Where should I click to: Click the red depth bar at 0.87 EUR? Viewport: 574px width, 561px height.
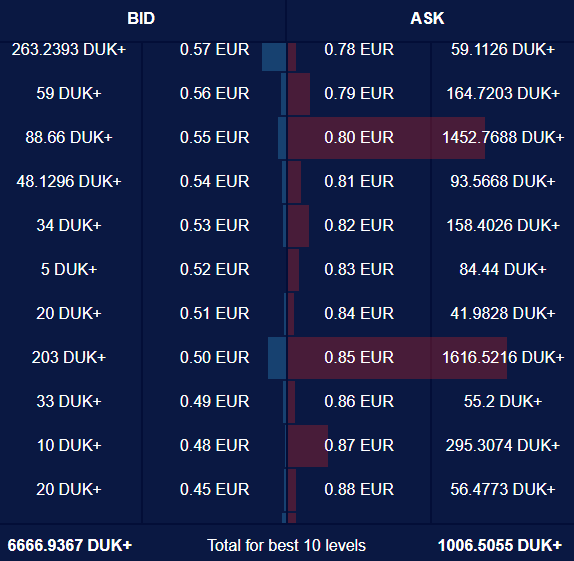coord(308,446)
